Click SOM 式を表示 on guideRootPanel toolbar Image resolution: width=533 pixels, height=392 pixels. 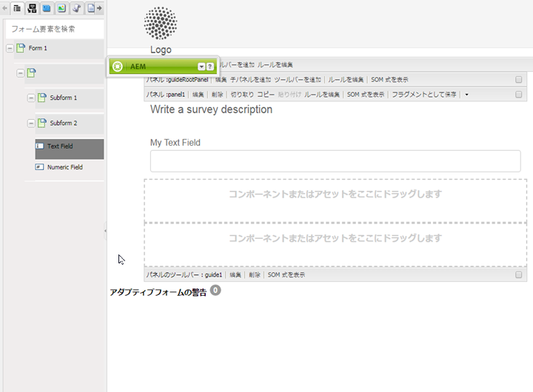389,79
